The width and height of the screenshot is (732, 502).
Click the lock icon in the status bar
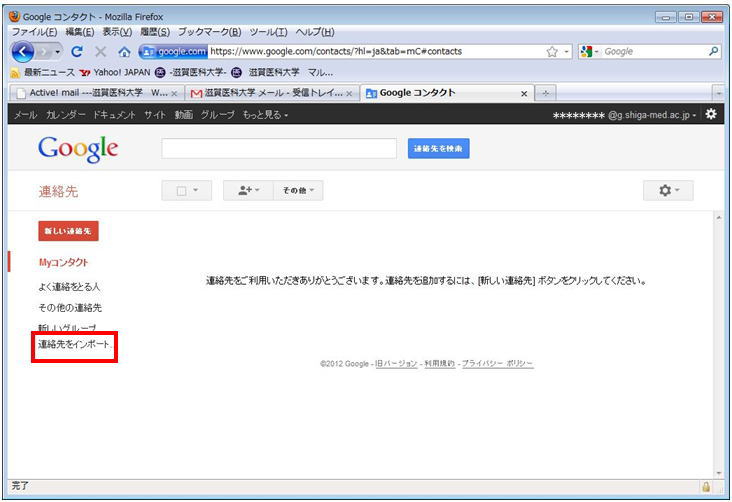click(x=706, y=487)
